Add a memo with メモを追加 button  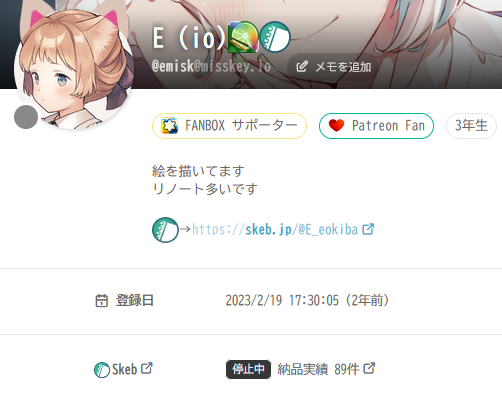[333, 67]
